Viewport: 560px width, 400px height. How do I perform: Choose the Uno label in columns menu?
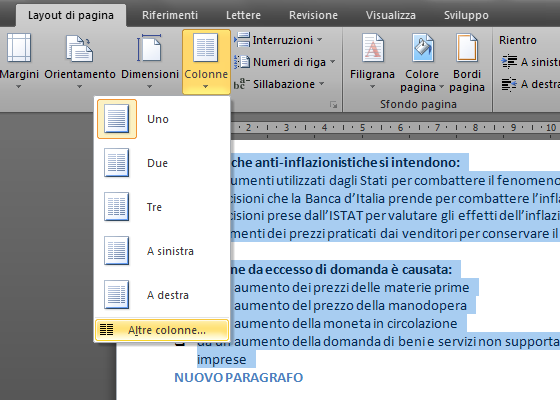tap(158, 119)
